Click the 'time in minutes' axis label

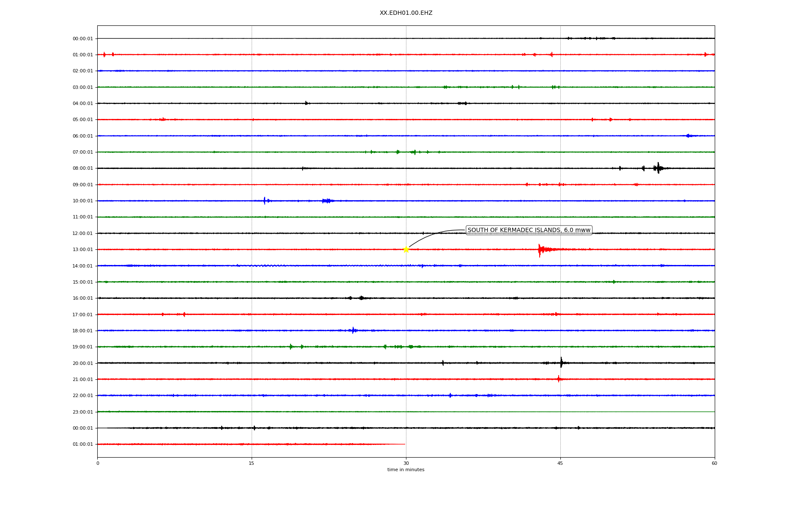[406, 470]
